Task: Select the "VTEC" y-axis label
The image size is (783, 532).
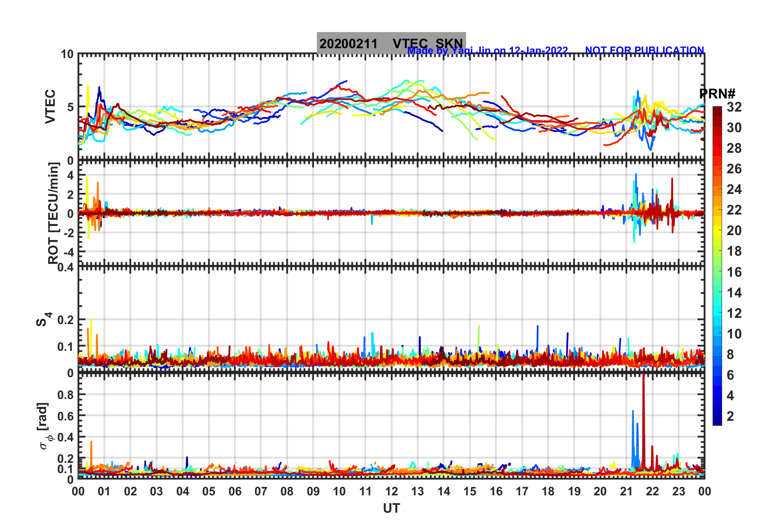Action: click(x=50, y=107)
